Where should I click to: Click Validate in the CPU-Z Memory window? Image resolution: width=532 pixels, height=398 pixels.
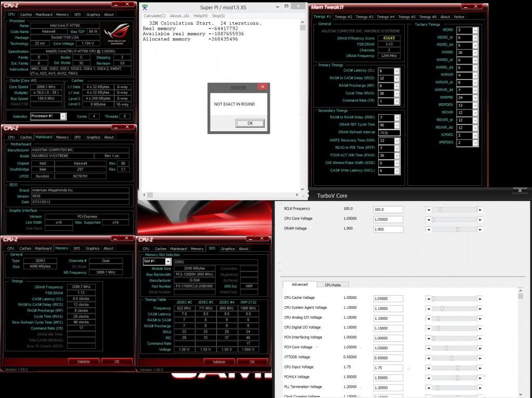pos(83,361)
